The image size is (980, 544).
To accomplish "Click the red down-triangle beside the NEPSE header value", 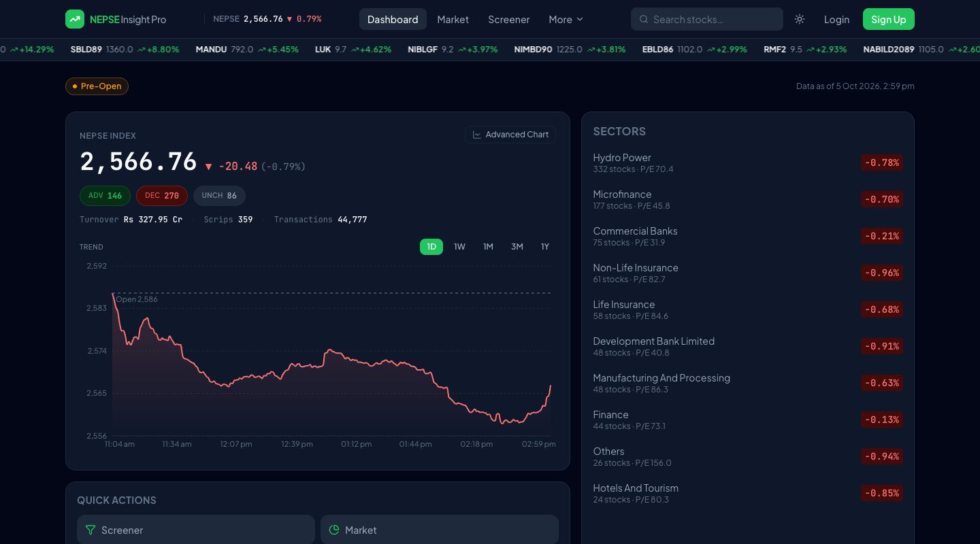I will 289,19.
